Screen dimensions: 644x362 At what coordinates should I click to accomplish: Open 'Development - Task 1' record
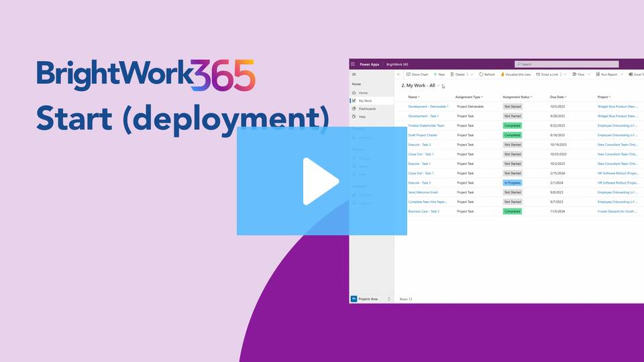423,116
